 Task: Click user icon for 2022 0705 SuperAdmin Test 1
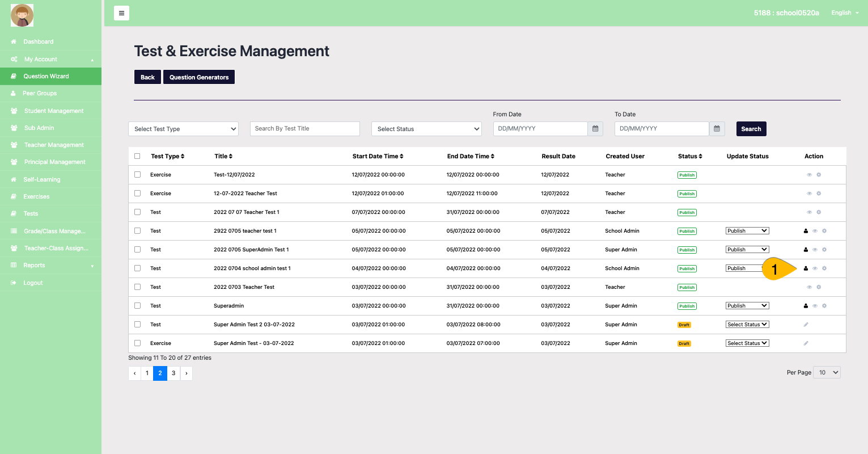pos(806,250)
